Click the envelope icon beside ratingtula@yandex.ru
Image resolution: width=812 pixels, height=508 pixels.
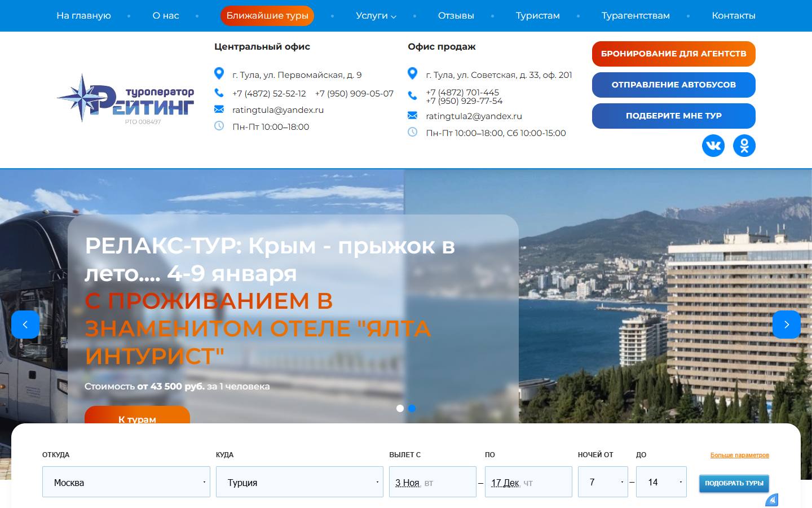(219, 110)
